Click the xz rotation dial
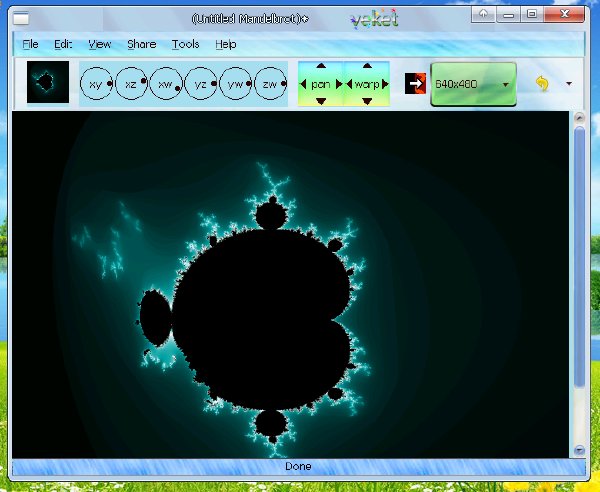The image size is (600, 492). [x=131, y=83]
